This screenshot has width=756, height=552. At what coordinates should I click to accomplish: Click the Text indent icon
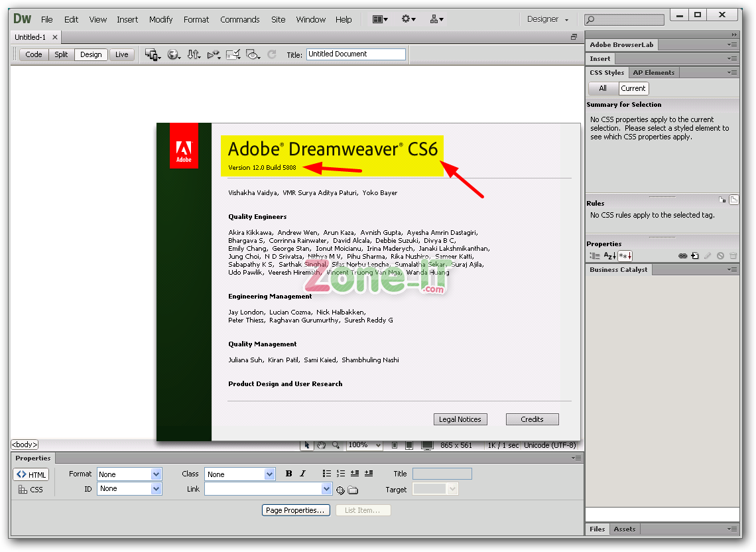(x=369, y=473)
